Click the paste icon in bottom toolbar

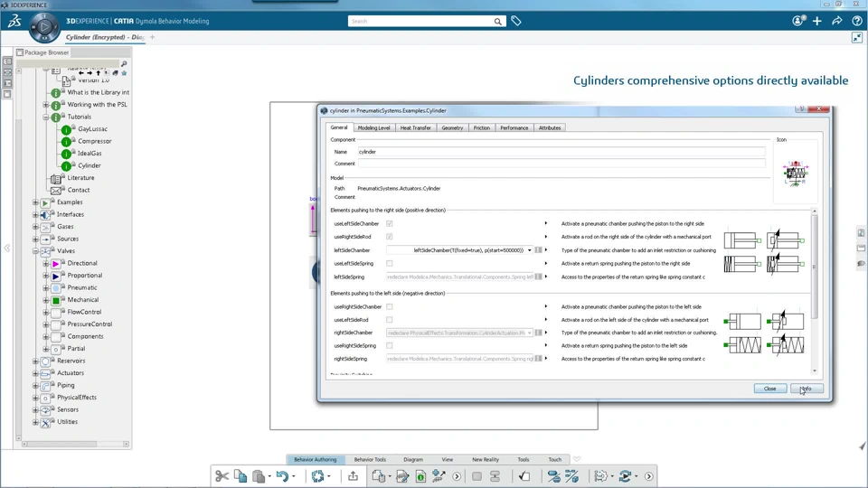click(258, 476)
